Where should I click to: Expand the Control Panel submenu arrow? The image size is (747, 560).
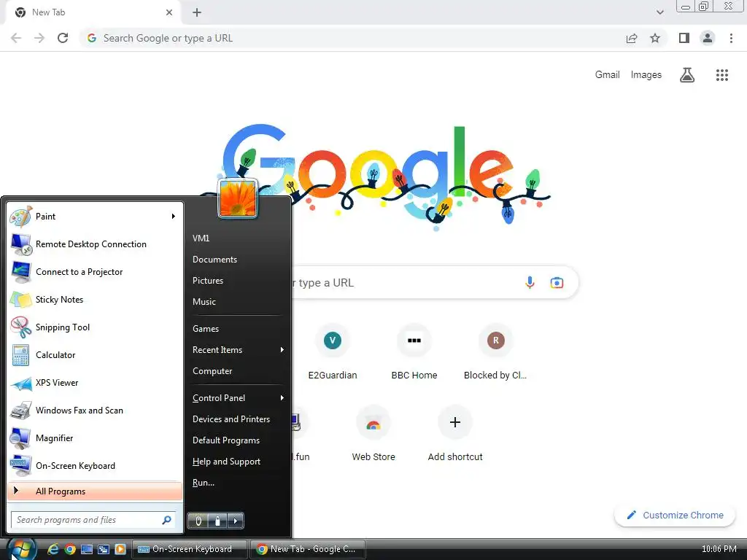coord(282,398)
